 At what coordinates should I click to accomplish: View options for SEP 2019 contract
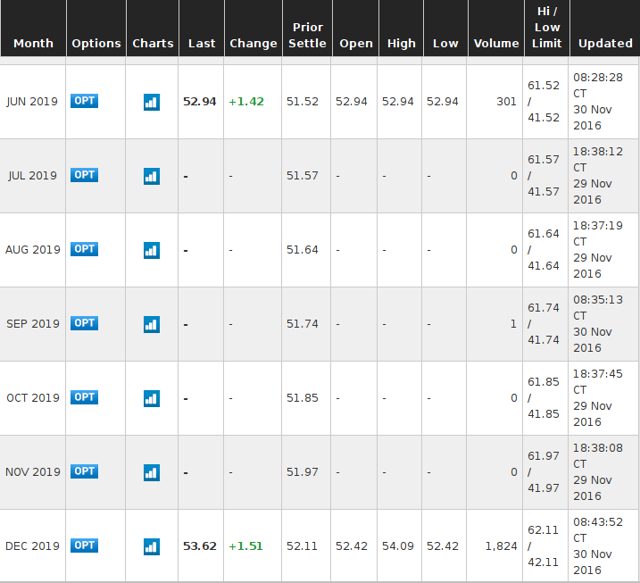(84, 323)
